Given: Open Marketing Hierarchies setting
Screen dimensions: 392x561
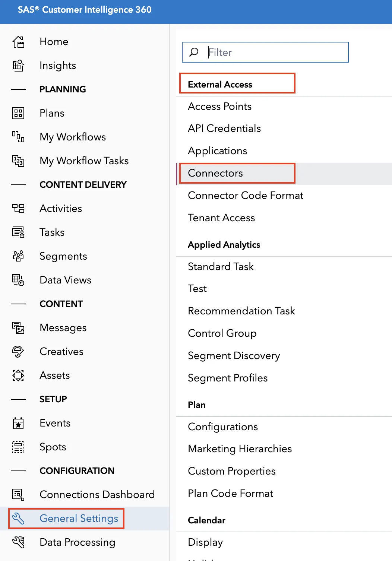Looking at the screenshot, I should pyautogui.click(x=240, y=449).
